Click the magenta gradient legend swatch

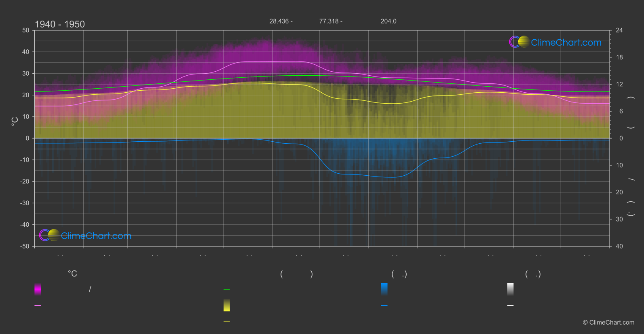[38, 289]
